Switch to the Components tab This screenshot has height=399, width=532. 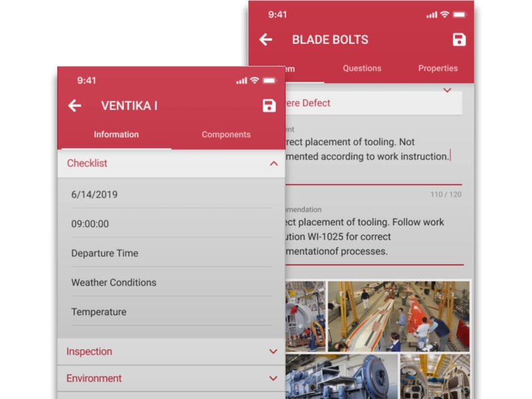pos(226,134)
